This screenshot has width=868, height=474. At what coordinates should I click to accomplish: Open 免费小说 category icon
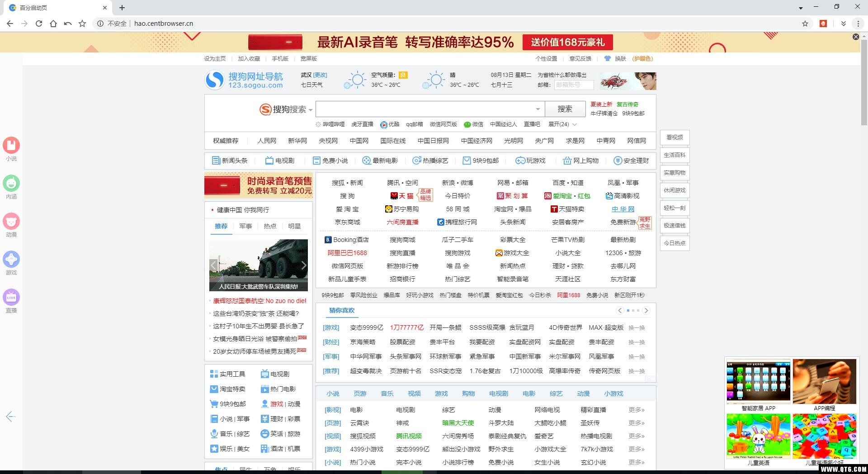point(316,161)
